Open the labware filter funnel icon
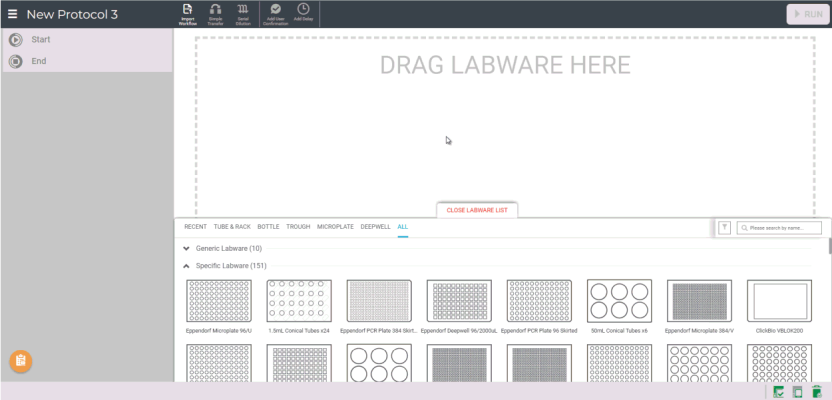 coord(724,228)
